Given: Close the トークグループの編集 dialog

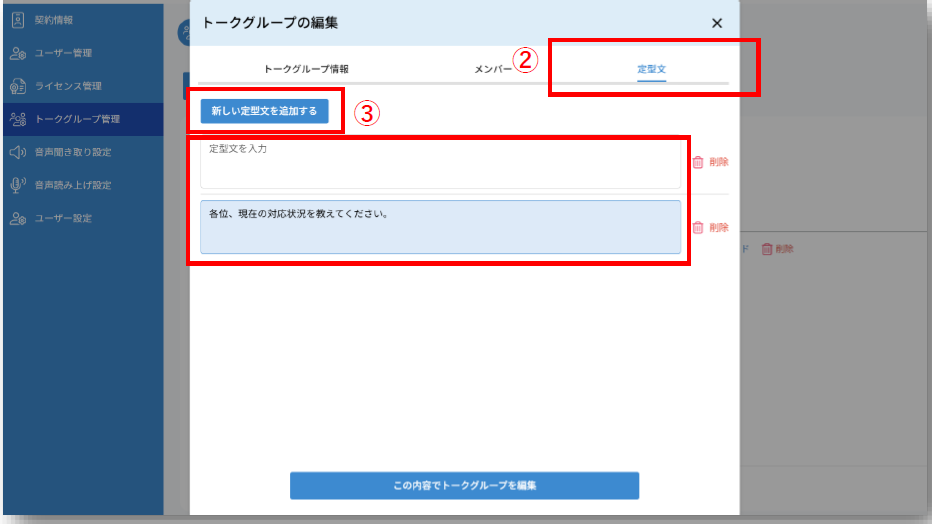Looking at the screenshot, I should click(717, 23).
